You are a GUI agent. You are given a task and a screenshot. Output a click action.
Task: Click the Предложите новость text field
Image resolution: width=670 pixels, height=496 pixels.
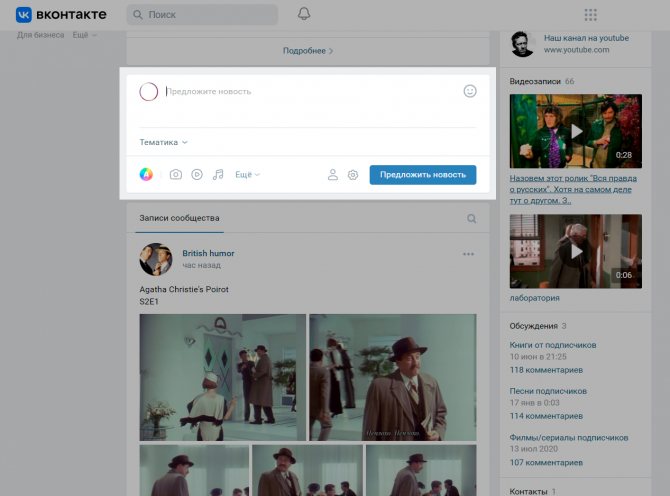311,91
